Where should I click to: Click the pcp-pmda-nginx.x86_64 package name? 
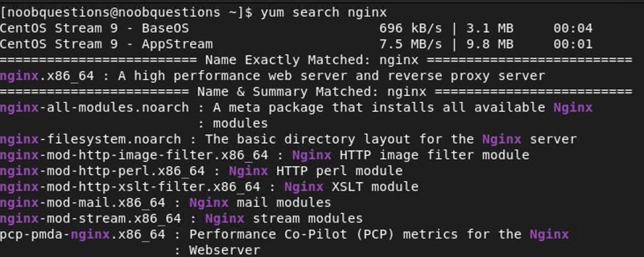82,235
